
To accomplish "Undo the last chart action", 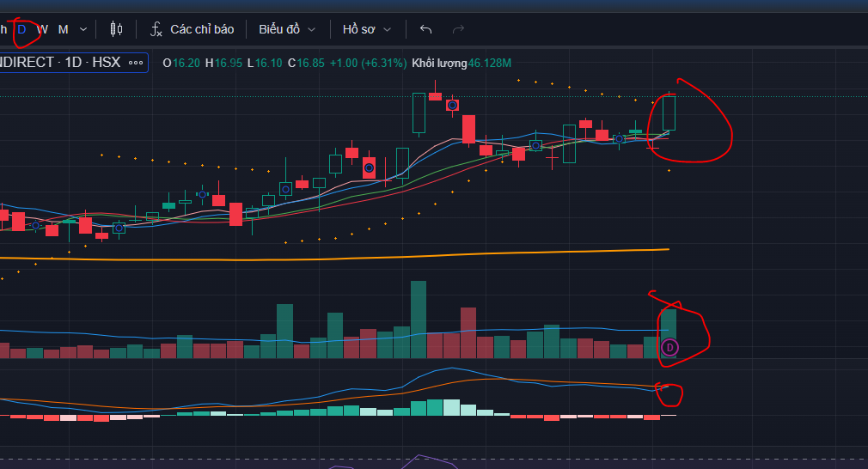I will [x=425, y=29].
